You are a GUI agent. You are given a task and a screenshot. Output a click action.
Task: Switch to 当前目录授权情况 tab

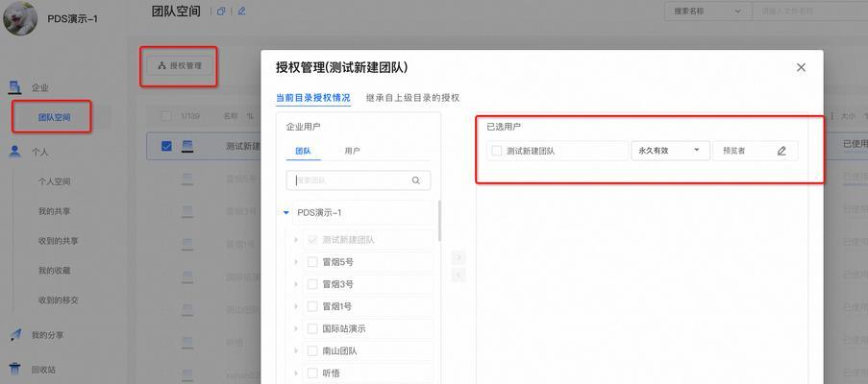click(313, 98)
